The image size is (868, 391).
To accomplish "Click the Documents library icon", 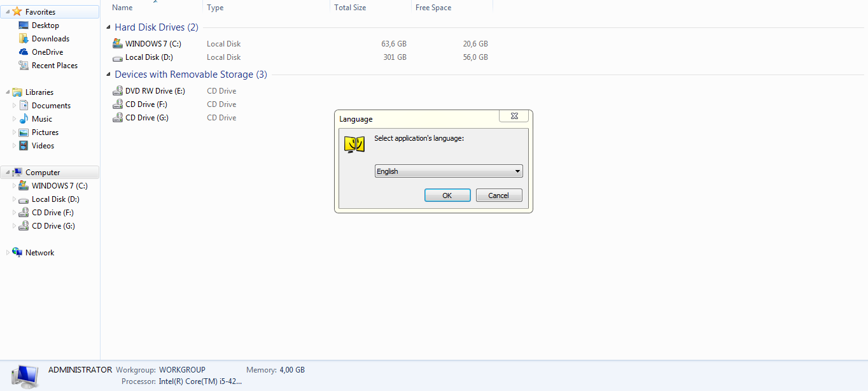I will pyautogui.click(x=24, y=106).
